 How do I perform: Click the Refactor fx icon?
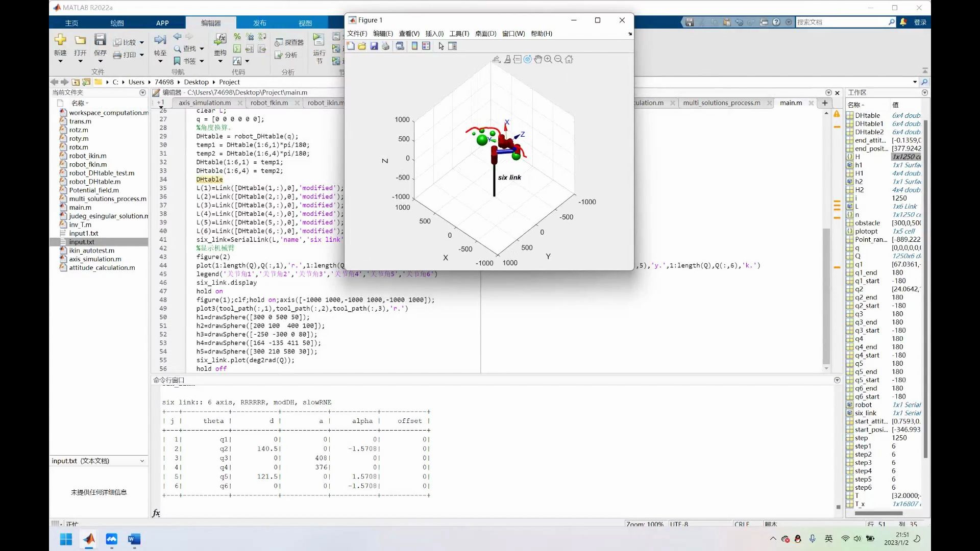pos(220,39)
